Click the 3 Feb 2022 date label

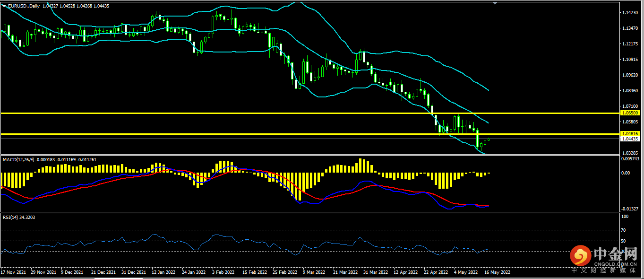pos(223,272)
